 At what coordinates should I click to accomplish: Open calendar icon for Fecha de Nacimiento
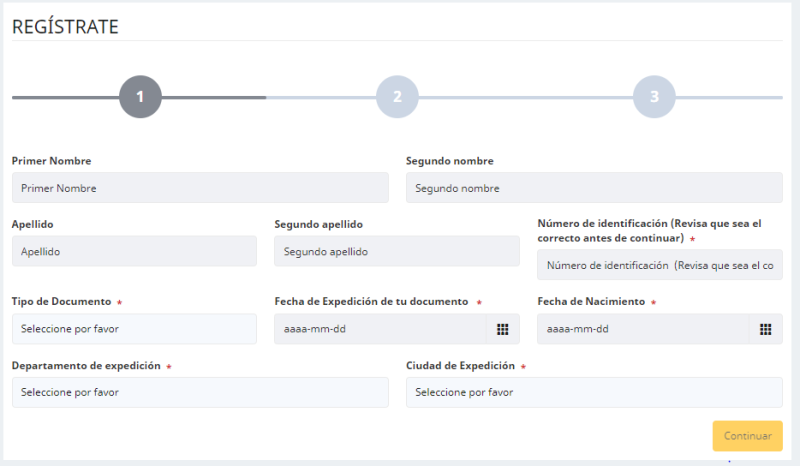(x=766, y=329)
